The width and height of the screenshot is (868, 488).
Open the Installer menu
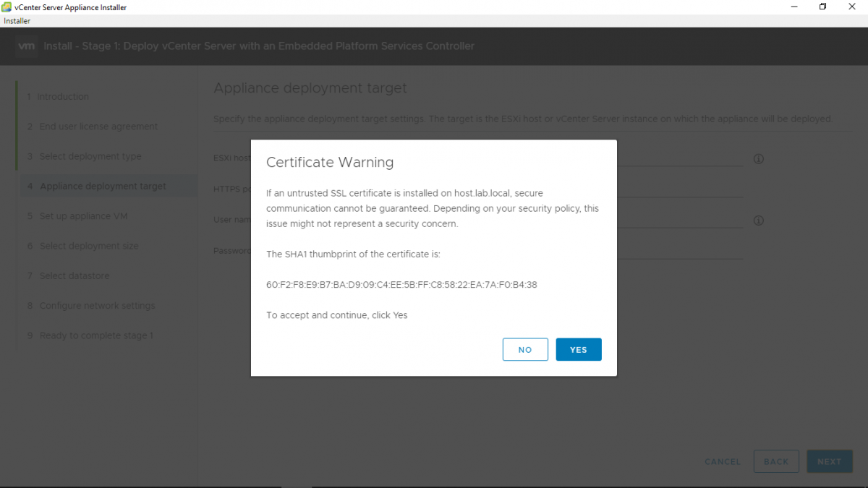point(17,21)
